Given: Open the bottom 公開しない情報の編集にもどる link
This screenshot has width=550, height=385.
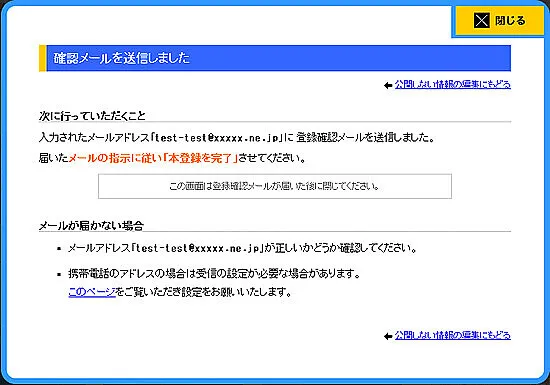Looking at the screenshot, I should tap(452, 335).
